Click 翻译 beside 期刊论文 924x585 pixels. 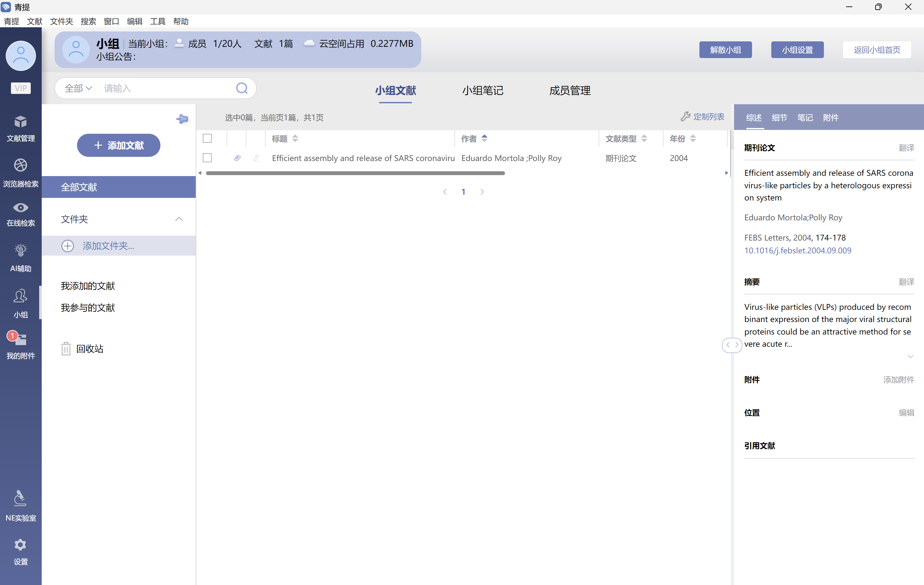click(x=906, y=148)
